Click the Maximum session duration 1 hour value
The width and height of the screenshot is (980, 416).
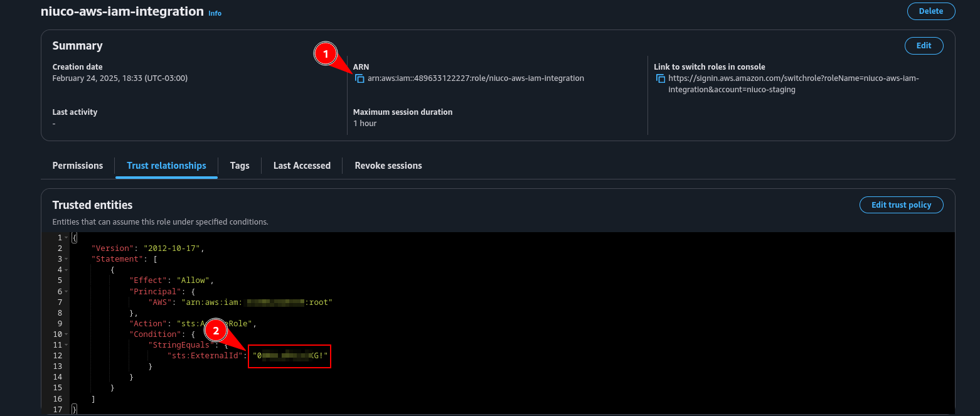[365, 124]
